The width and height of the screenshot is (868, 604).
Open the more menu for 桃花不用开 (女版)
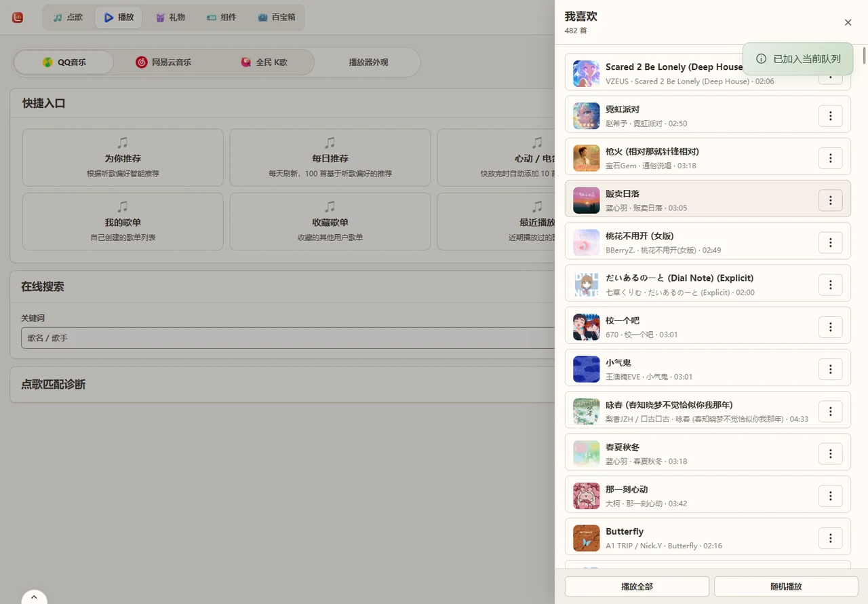pos(830,242)
